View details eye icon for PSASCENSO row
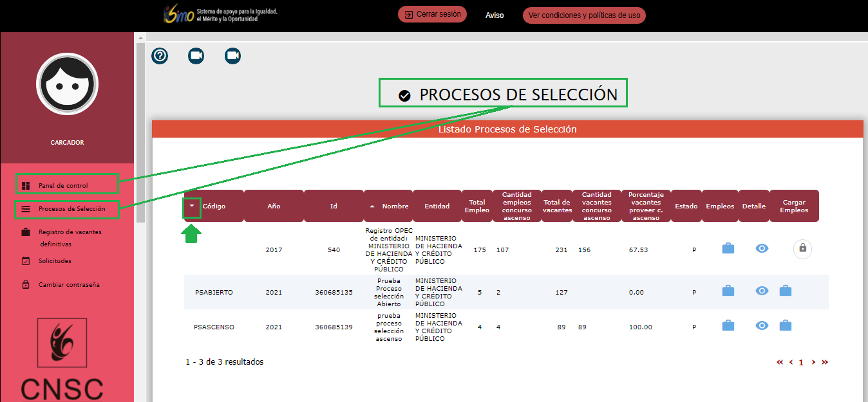Image resolution: width=868 pixels, height=402 pixels. pos(762,325)
